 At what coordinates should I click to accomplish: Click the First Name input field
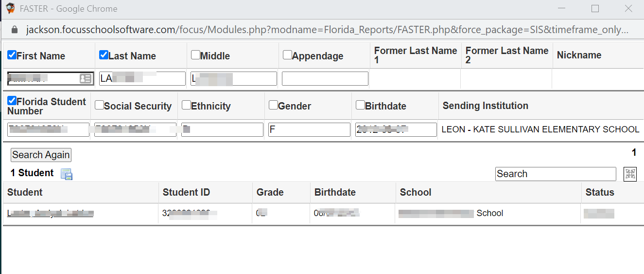coord(50,79)
